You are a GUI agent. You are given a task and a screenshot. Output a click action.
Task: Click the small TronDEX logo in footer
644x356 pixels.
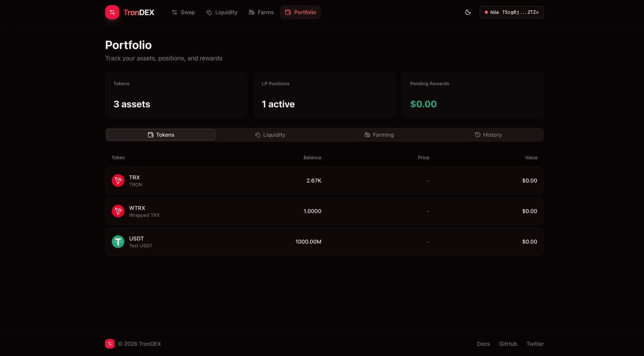click(x=110, y=344)
